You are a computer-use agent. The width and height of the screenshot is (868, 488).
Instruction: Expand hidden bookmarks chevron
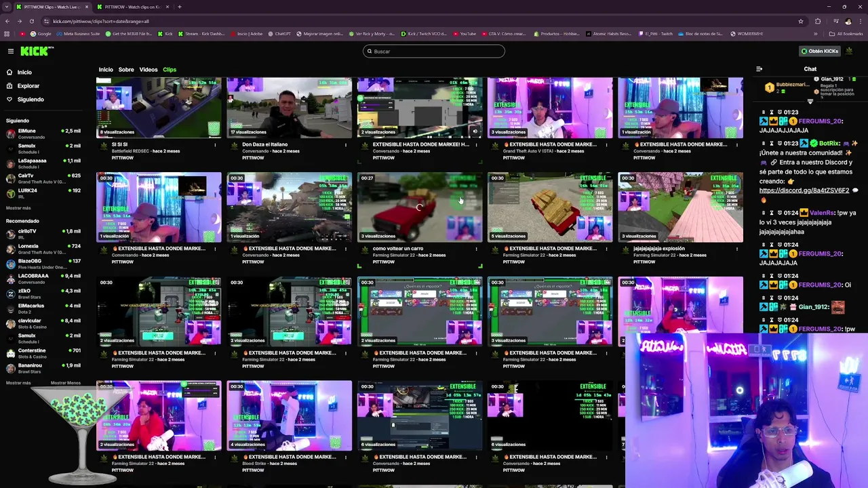pyautogui.click(x=816, y=33)
